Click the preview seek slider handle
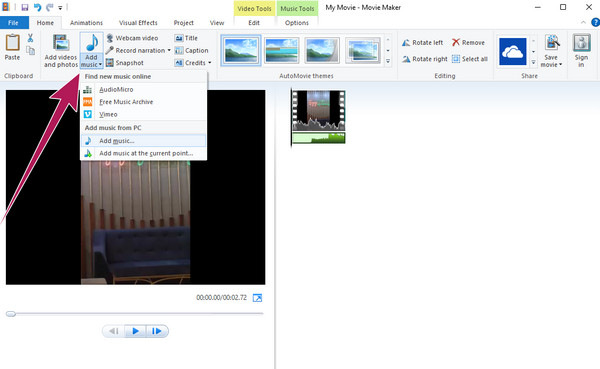600x369 pixels. click(11, 314)
